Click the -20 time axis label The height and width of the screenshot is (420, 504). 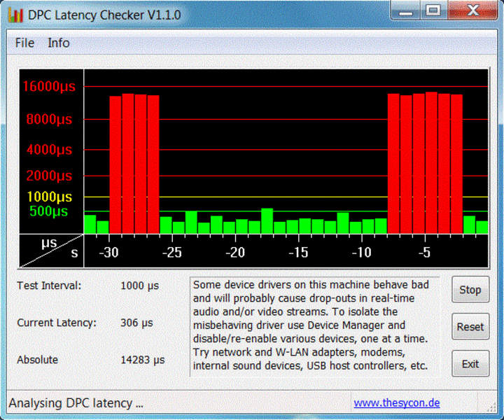click(235, 253)
